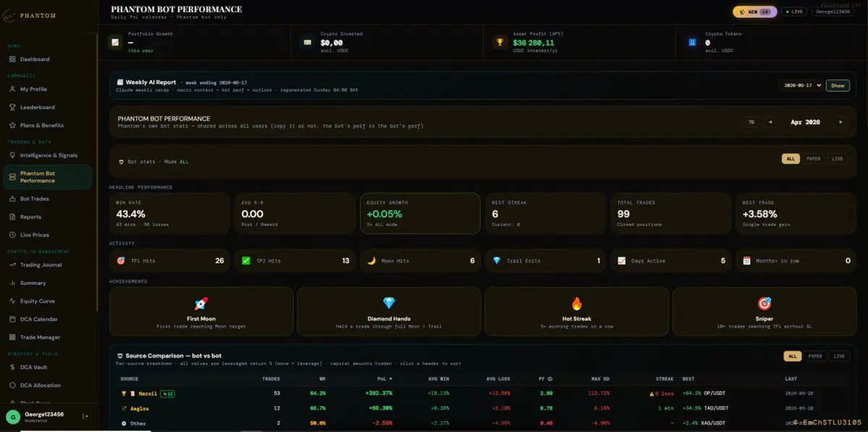Click the NEW notifications badge

click(x=754, y=12)
